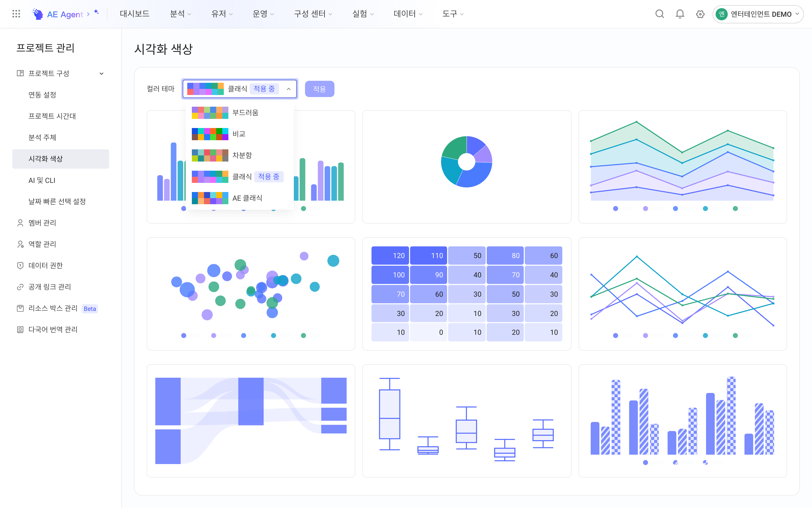This screenshot has width=812, height=508.
Task: Click the pie chart preview card
Action: tap(466, 167)
